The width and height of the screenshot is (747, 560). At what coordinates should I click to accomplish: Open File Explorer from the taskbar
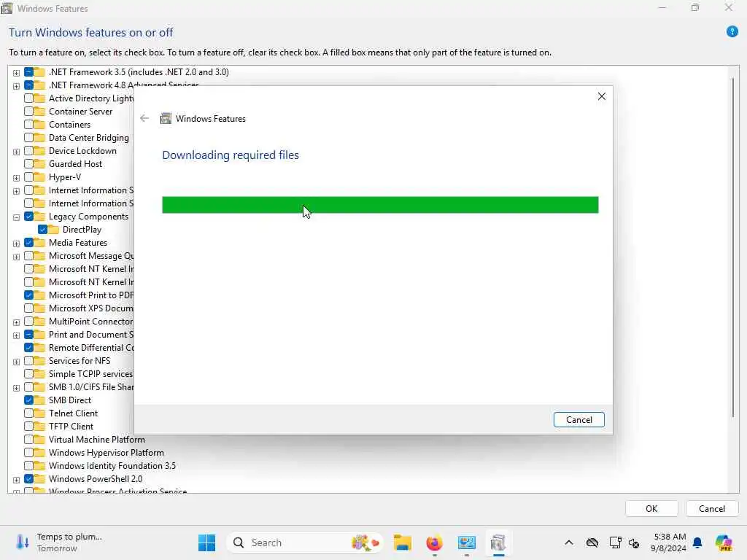pyautogui.click(x=403, y=542)
